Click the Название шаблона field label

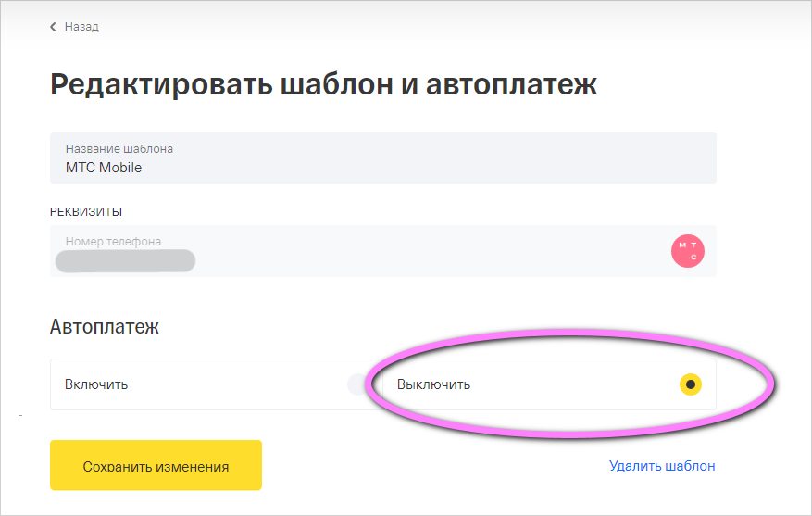click(119, 148)
